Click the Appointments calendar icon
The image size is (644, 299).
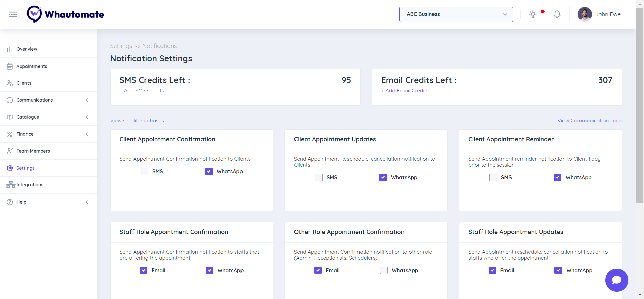(x=10, y=66)
